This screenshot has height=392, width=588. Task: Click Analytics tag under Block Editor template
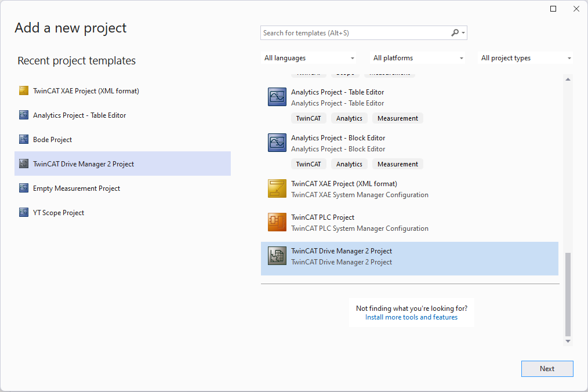(349, 164)
